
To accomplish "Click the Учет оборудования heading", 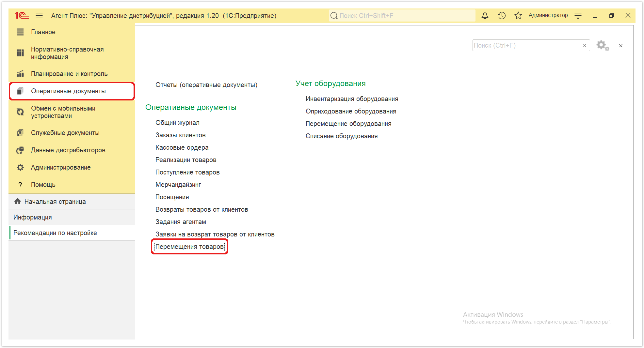I will (x=330, y=83).
